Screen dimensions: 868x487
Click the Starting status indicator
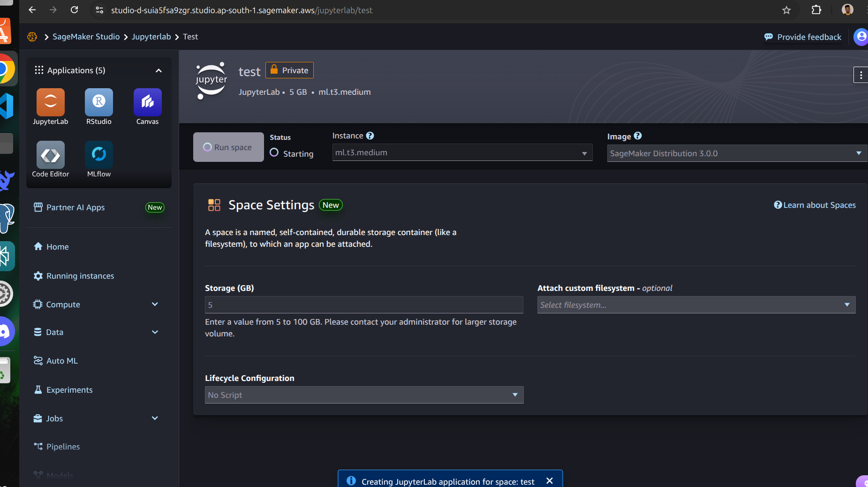(292, 153)
